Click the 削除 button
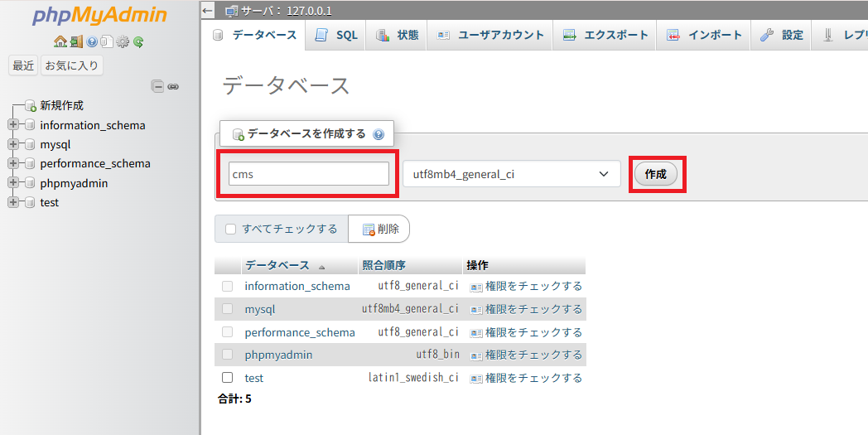The image size is (868, 435). coord(380,230)
